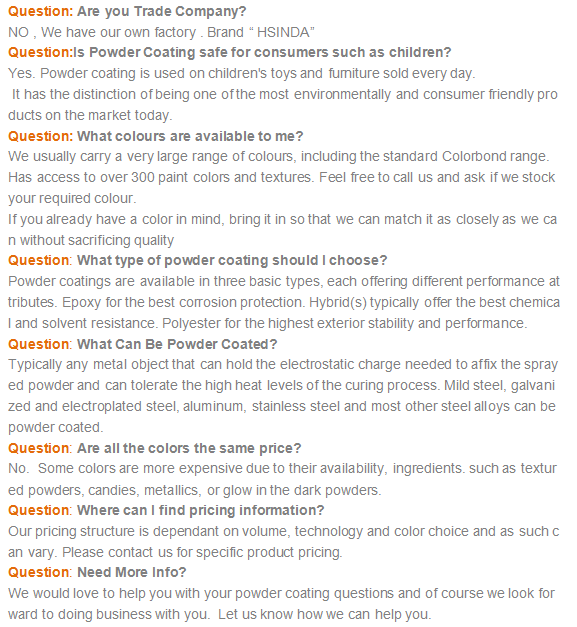Click the line mentioning 300 paint colors

coord(282,178)
